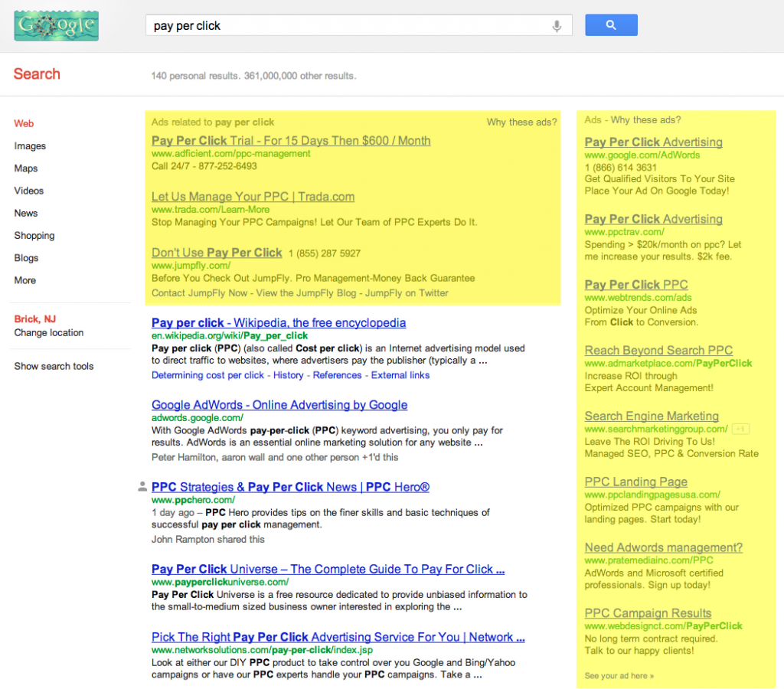
Task: Click the adwords.google.com/ URL text
Action: (x=198, y=417)
